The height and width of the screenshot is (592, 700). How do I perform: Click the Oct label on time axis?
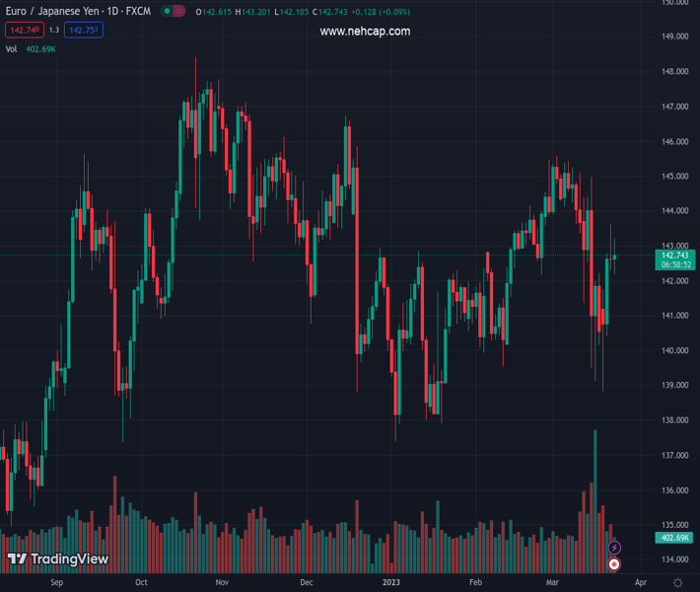coord(141,582)
